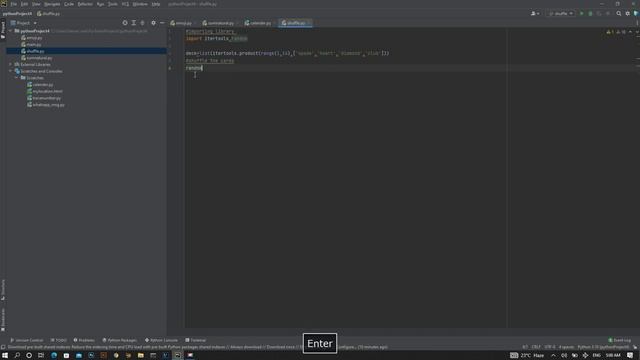Screen dimensions: 640x360
Task: Open the Event Log
Action: point(620,340)
